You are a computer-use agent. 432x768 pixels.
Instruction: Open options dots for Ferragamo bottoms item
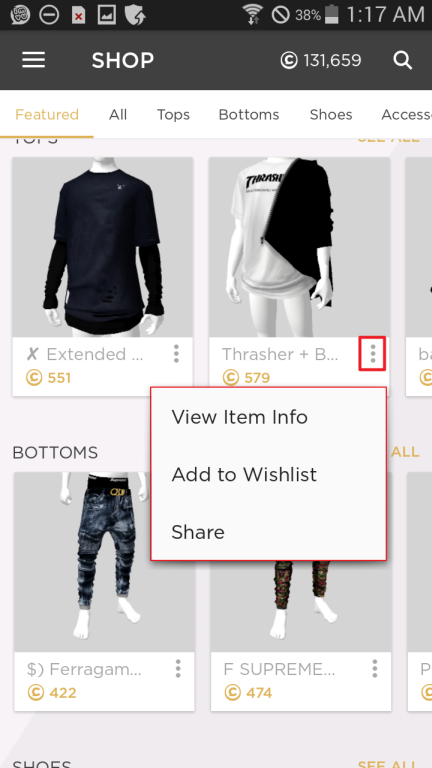[178, 669]
